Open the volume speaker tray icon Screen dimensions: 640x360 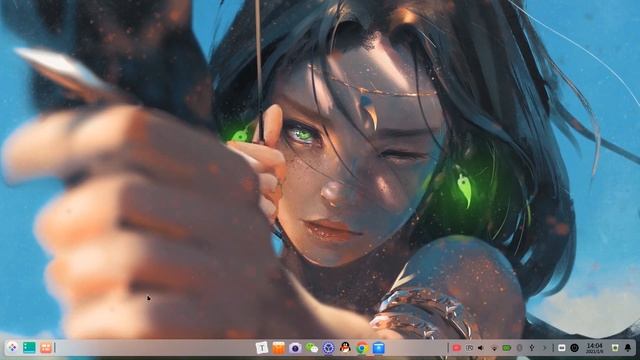pos(481,348)
